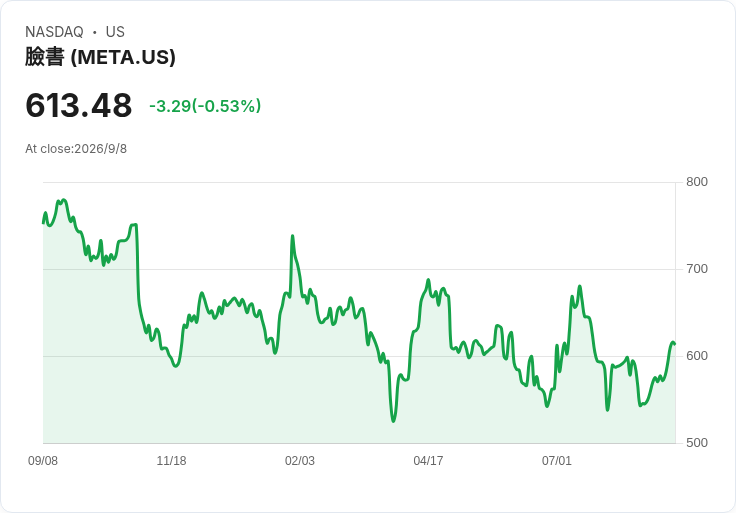Click the 09/08 date axis label
This screenshot has height=513, width=736.
(x=43, y=461)
